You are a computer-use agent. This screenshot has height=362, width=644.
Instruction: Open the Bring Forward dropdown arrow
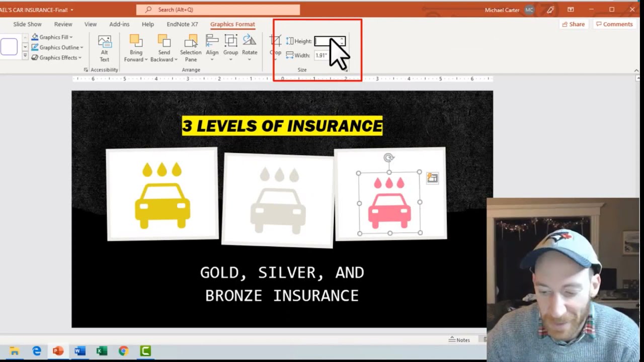point(146,60)
